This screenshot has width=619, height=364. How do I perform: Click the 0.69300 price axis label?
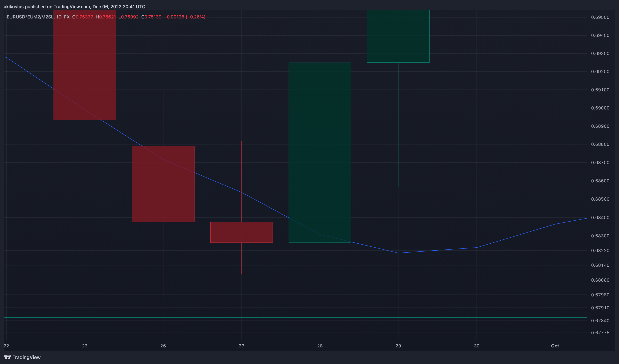pos(600,54)
